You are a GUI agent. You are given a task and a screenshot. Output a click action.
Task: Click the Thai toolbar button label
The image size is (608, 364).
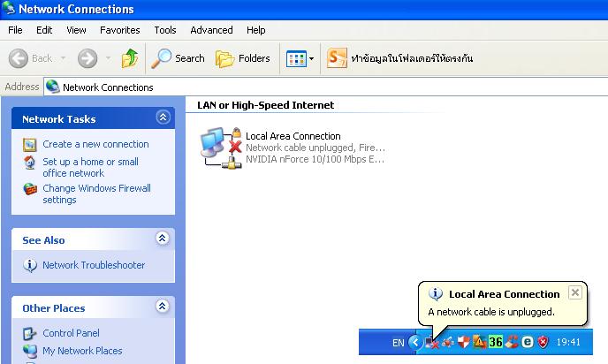412,58
